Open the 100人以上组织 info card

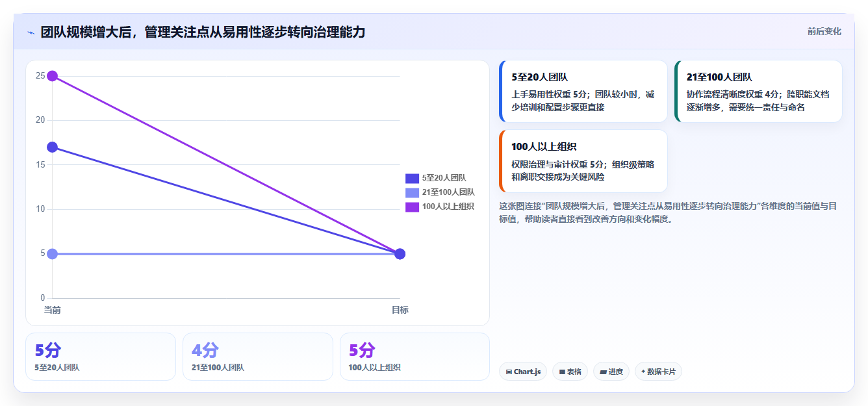583,161
